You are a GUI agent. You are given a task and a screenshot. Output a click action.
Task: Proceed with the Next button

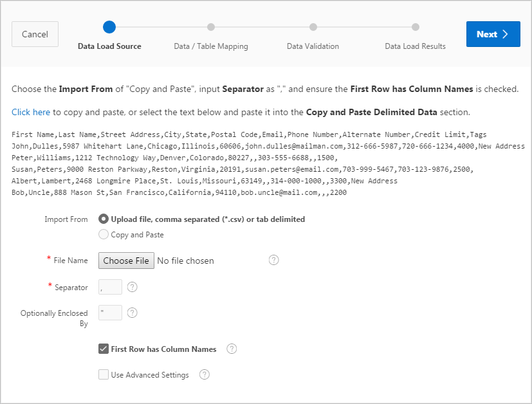(493, 34)
